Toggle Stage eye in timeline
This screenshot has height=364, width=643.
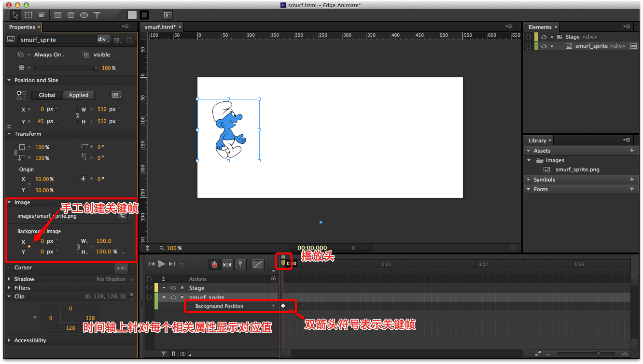pos(173,288)
